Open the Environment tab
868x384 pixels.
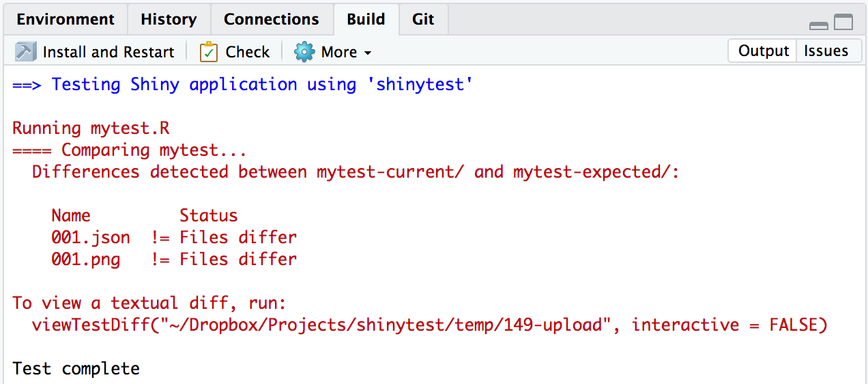(66, 19)
